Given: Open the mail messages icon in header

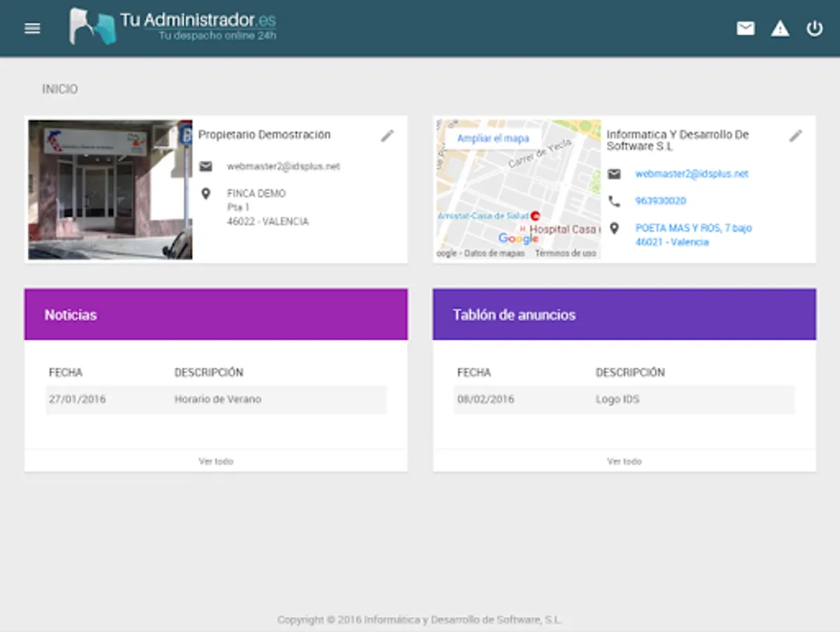Looking at the screenshot, I should pyautogui.click(x=745, y=28).
